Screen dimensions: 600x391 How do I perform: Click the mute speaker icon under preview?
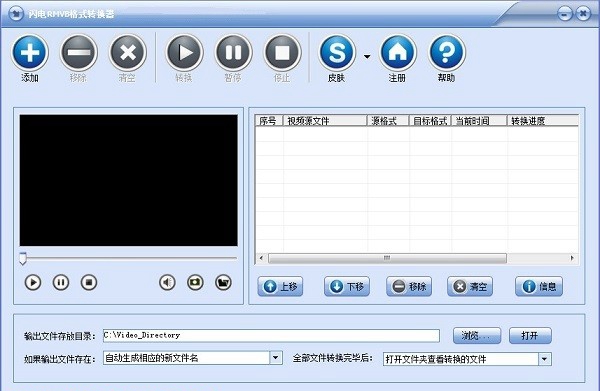pos(167,283)
